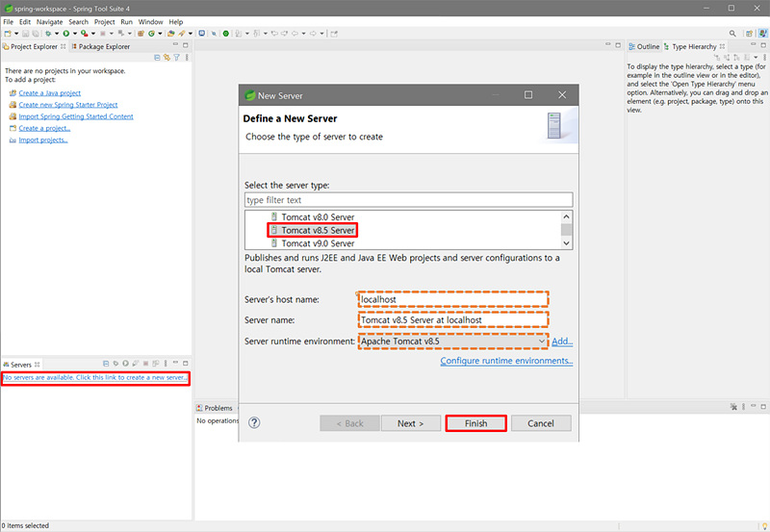Click 'No servers are available' create server link
Image resolution: width=770 pixels, height=532 pixels.
coord(94,377)
